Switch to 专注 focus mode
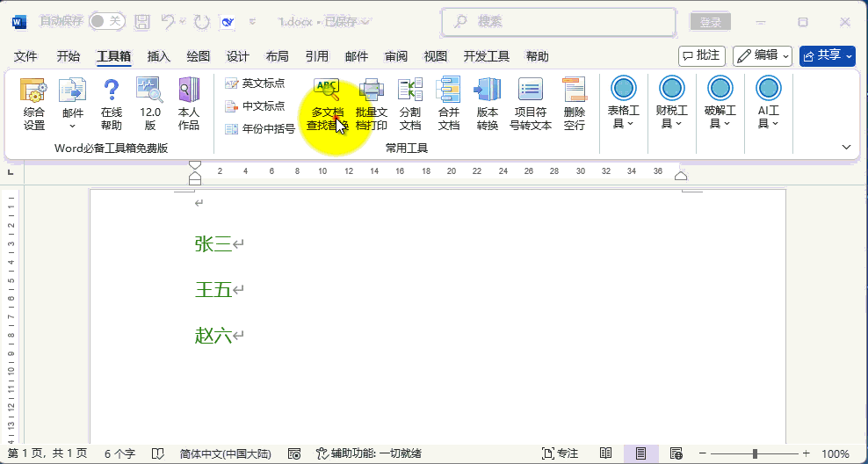The image size is (868, 464). pos(561,453)
